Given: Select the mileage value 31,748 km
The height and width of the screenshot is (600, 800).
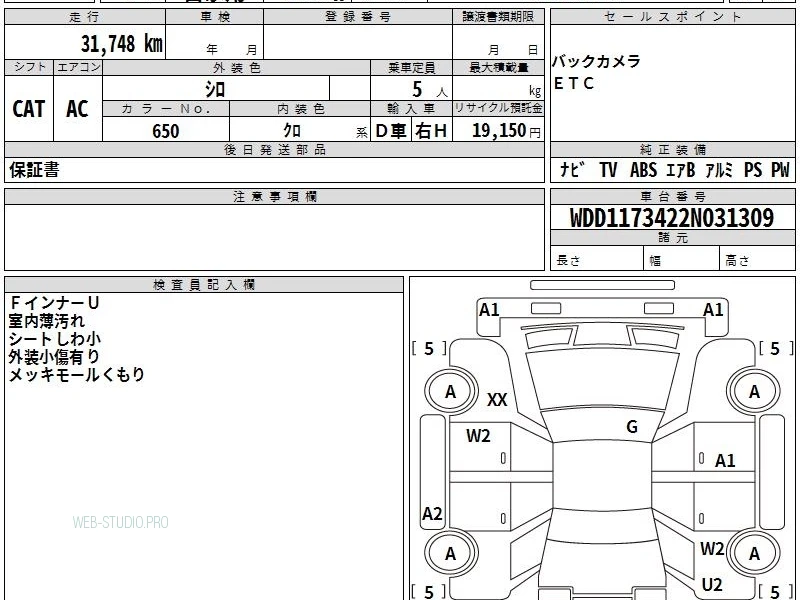Looking at the screenshot, I should pyautogui.click(x=121, y=44).
